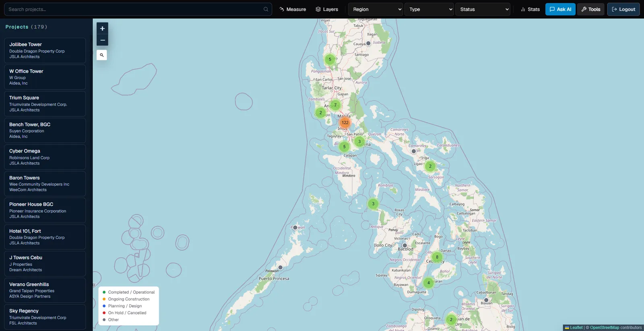Viewport: 644px width, 331px height.
Task: Click the green 8 cluster at Cebu
Action: coord(437,257)
